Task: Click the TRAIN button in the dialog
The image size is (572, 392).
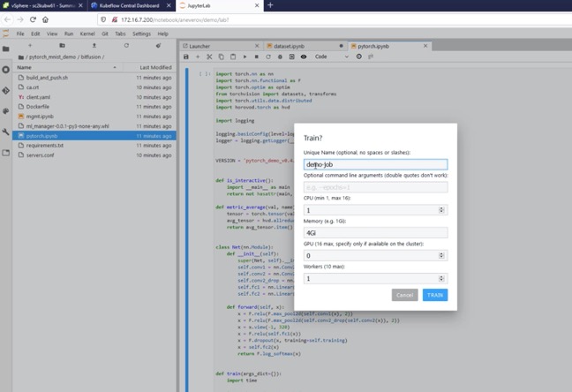Action: tap(434, 295)
